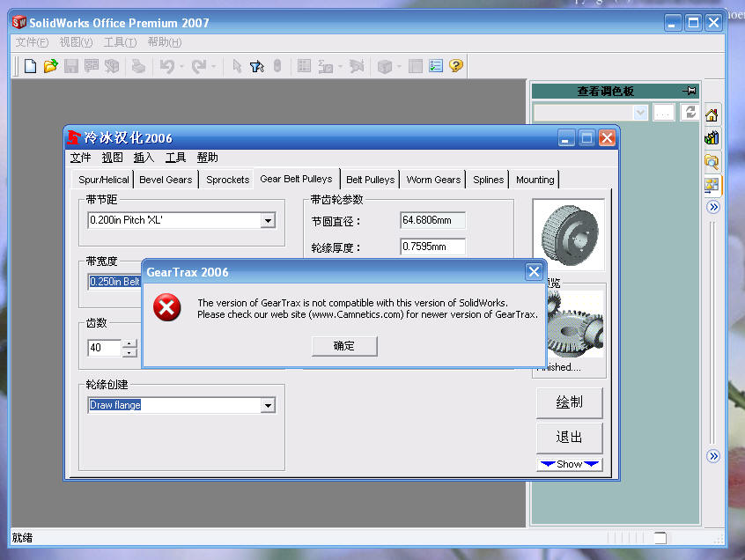Click the refresh icon in view palette
The width and height of the screenshot is (745, 560).
690,113
